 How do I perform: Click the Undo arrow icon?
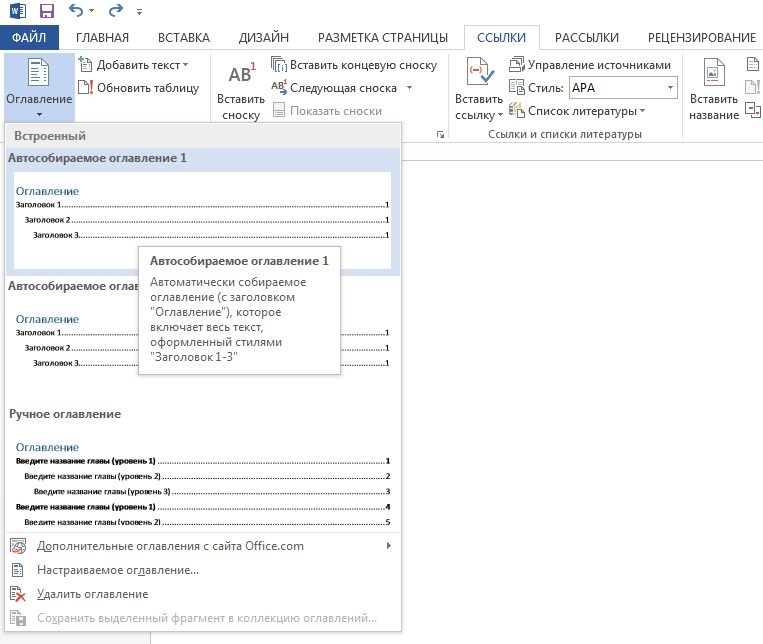point(77,12)
